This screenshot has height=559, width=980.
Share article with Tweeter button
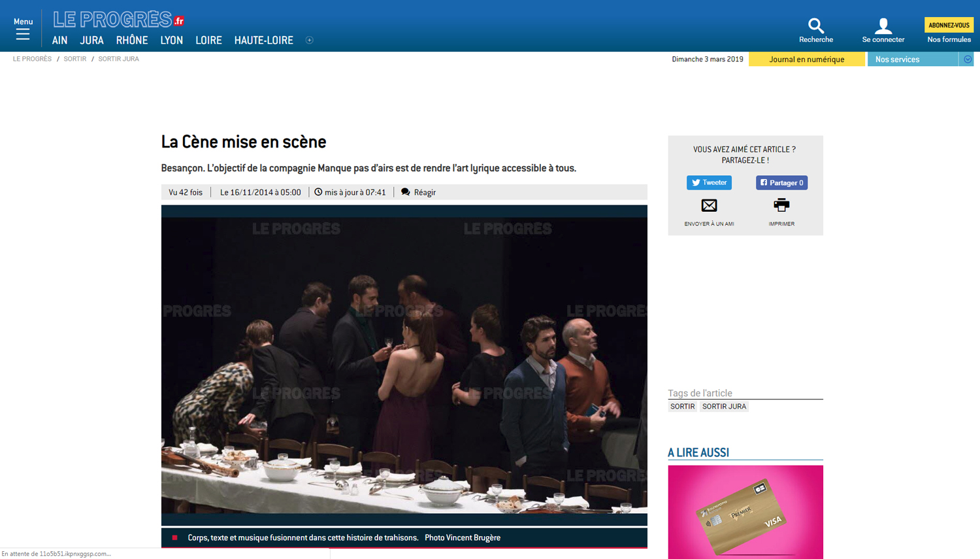709,183
